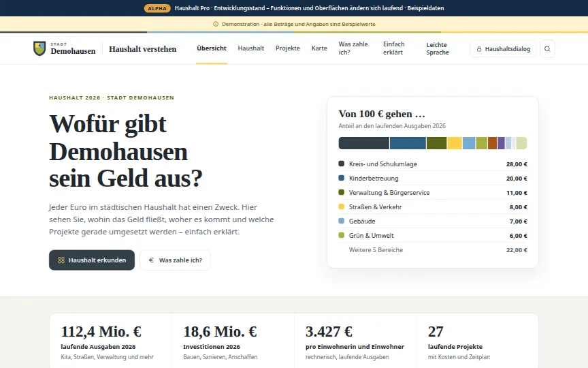Image resolution: width=588 pixels, height=368 pixels.
Task: Click the 'Grün & Umwelt' legend row
Action: tap(433, 235)
